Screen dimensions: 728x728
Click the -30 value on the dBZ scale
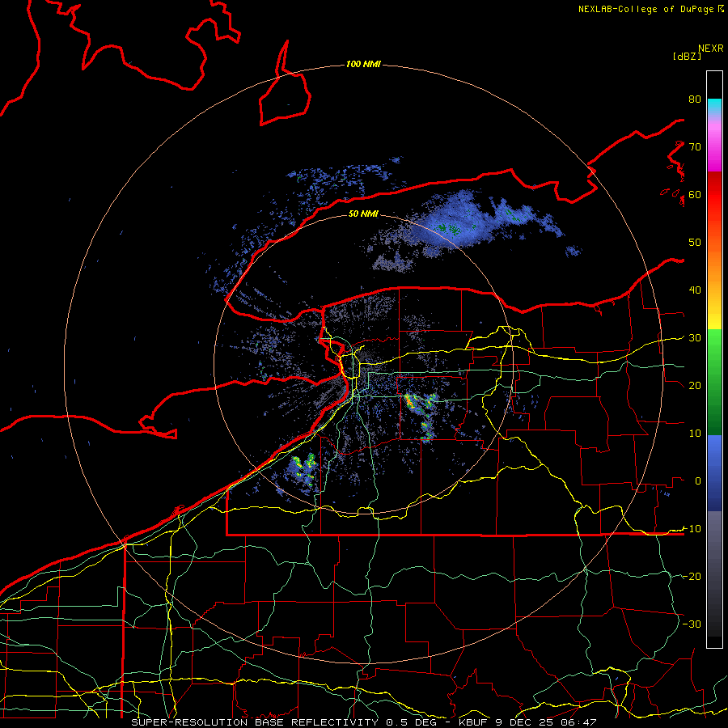coord(692,624)
